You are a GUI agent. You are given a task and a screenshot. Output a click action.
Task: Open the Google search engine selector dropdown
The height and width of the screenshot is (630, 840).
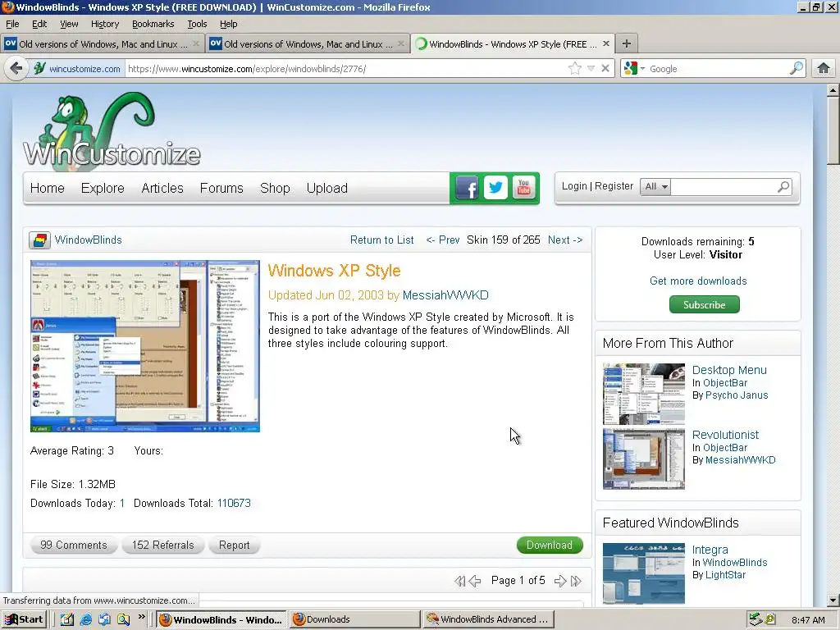coord(634,69)
